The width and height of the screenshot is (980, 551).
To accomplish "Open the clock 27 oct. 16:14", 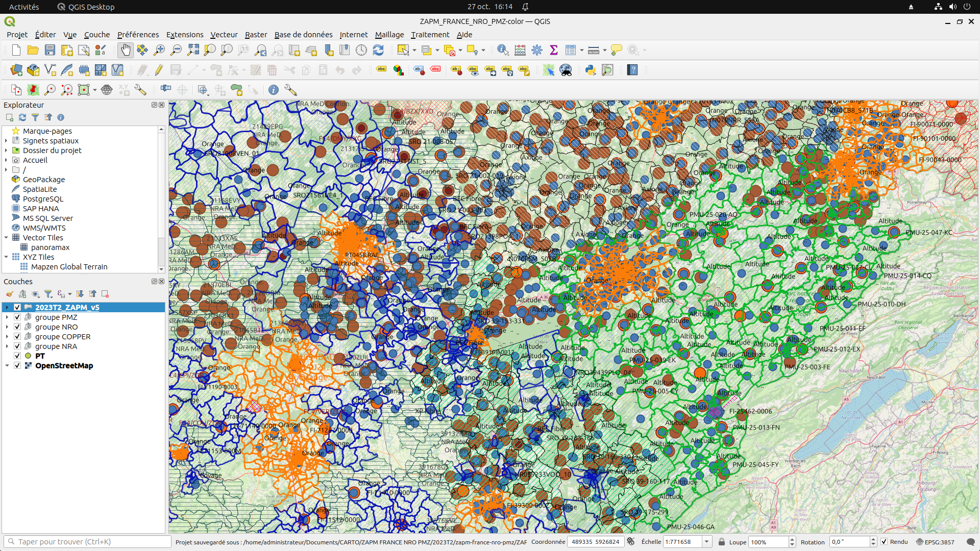I will click(490, 7).
